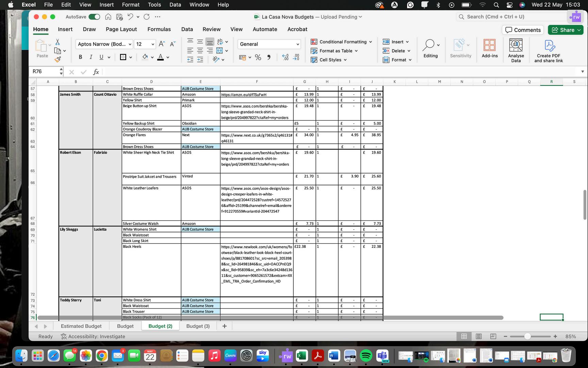Screen dimensions: 588x368
Task: Click Accessibility: Investigate in status bar
Action: [x=93, y=336]
